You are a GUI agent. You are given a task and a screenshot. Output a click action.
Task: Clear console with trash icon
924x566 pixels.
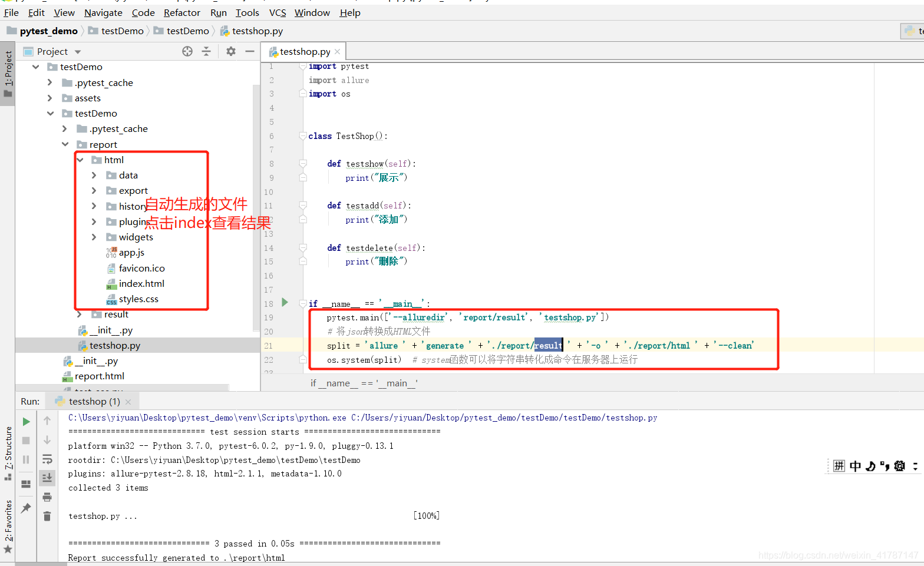[x=47, y=517]
